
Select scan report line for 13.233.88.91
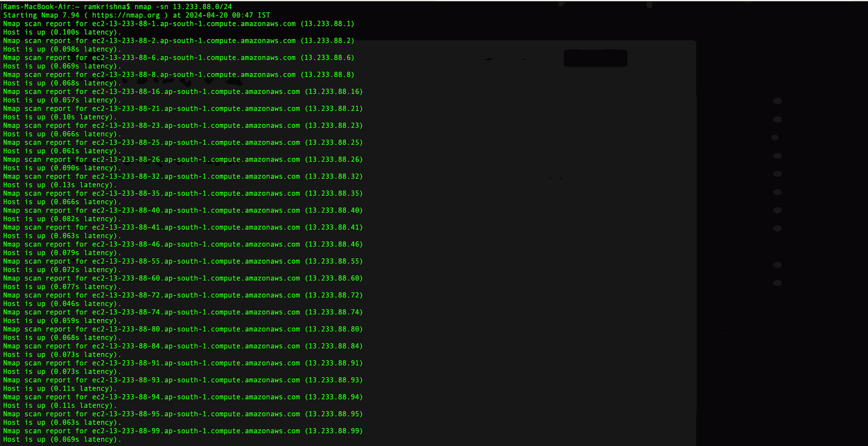[x=183, y=363]
